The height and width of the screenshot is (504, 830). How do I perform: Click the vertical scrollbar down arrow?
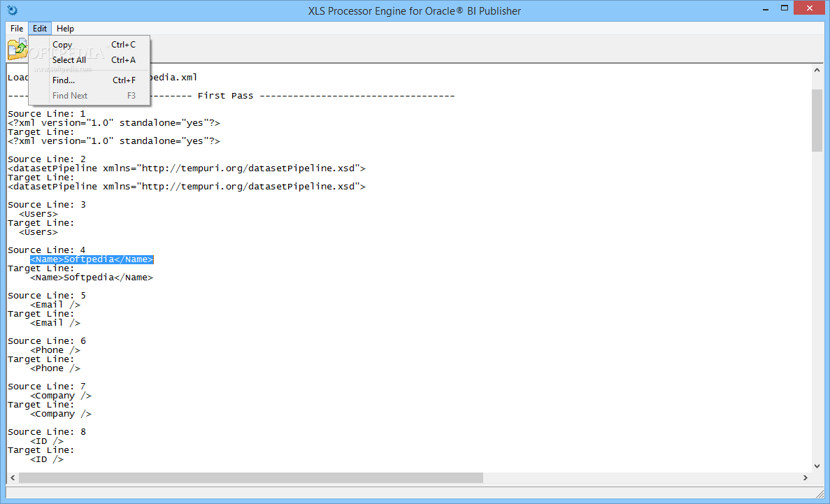coord(817,466)
